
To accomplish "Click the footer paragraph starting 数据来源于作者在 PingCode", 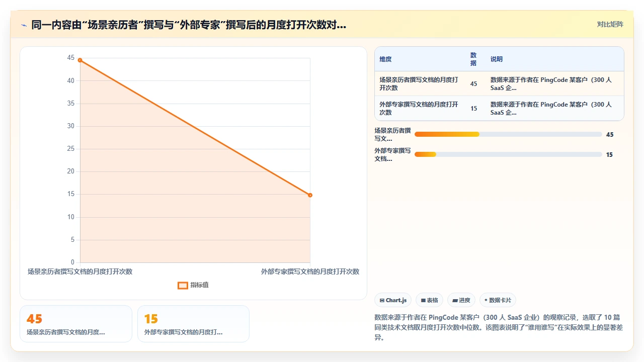I will (x=499, y=327).
